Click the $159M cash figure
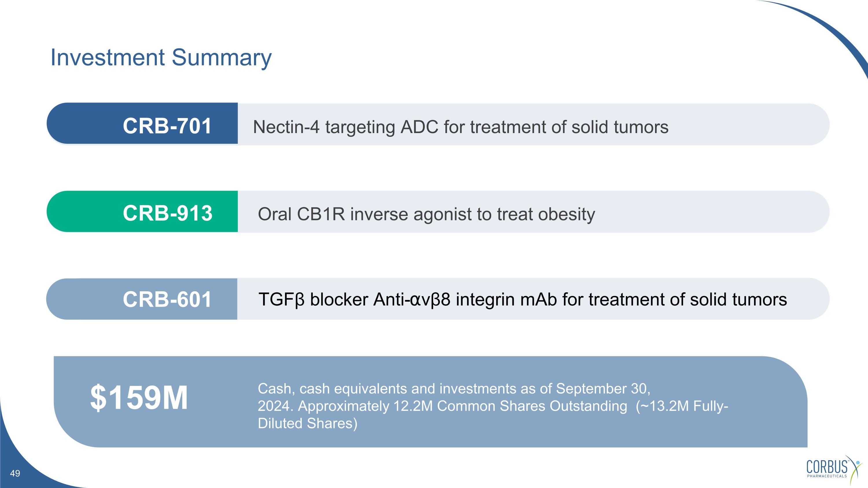This screenshot has height=488, width=868. [139, 398]
